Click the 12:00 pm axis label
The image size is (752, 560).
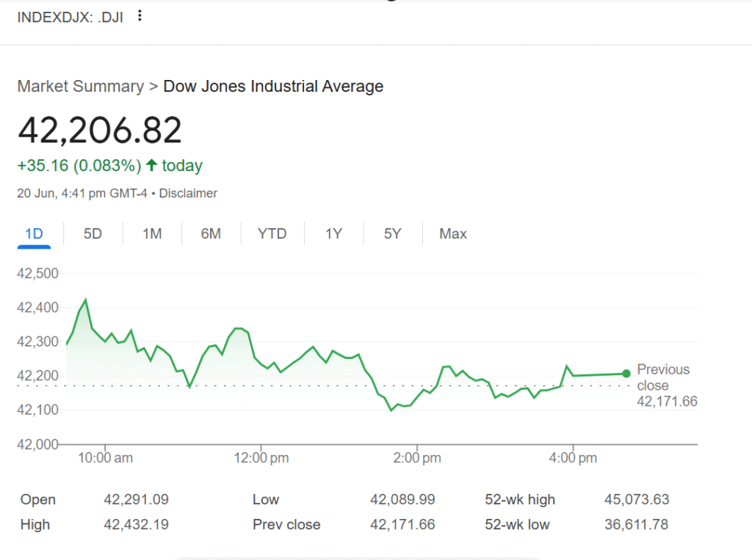(x=261, y=458)
